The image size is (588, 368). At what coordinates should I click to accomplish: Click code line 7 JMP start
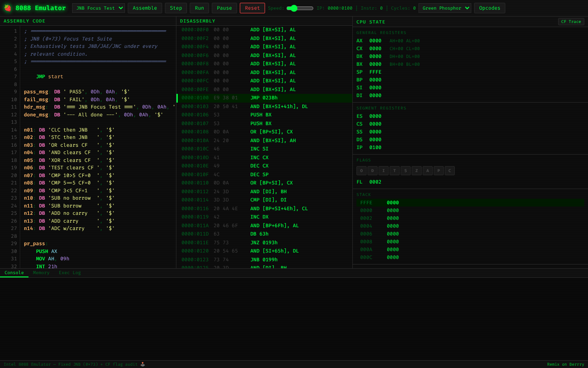click(50, 77)
